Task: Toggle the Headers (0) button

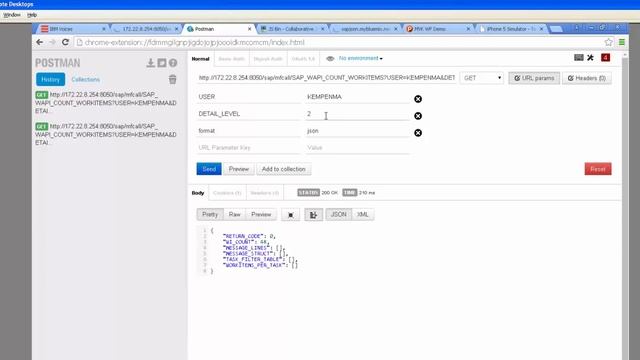Action: tap(587, 78)
